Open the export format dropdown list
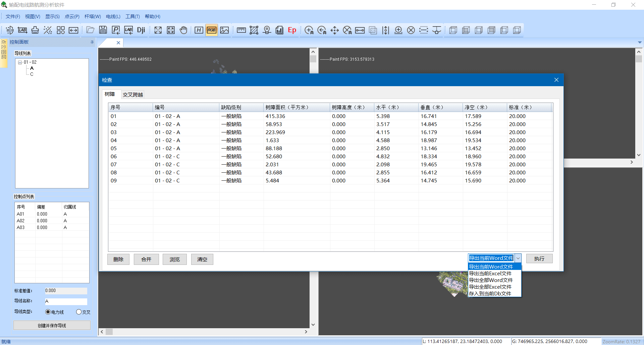The width and height of the screenshot is (644, 345). pos(519,258)
